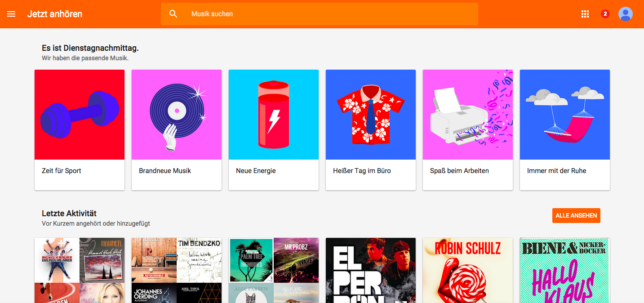
Task: Click the 'Neue Energie' label
Action: tap(256, 171)
